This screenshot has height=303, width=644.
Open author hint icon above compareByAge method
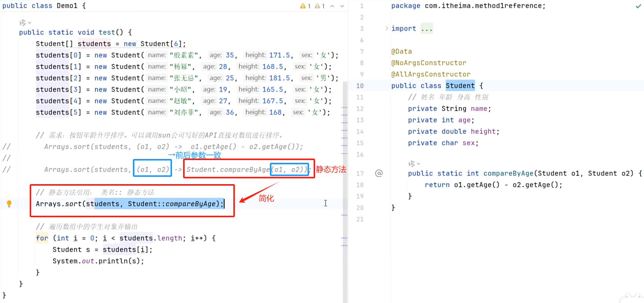(414, 164)
